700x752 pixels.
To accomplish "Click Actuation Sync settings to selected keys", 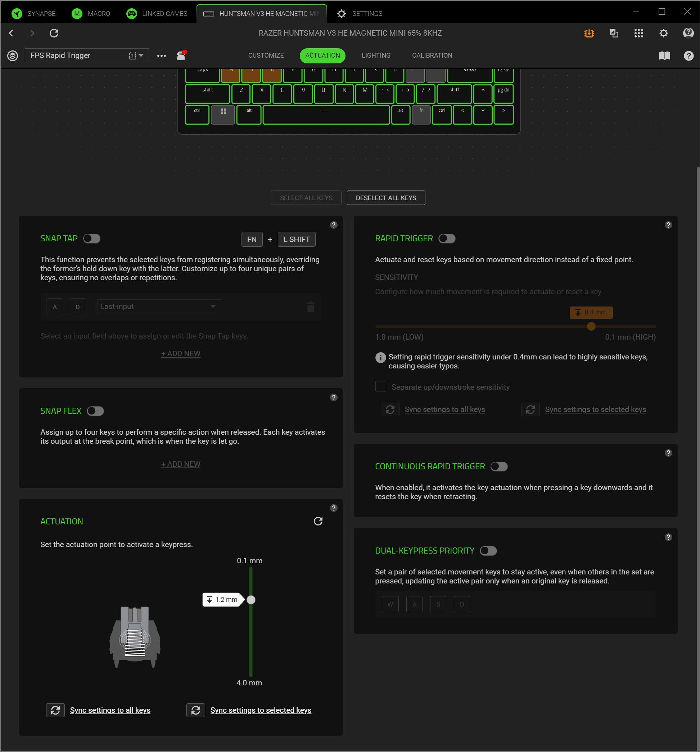I will pyautogui.click(x=261, y=710).
